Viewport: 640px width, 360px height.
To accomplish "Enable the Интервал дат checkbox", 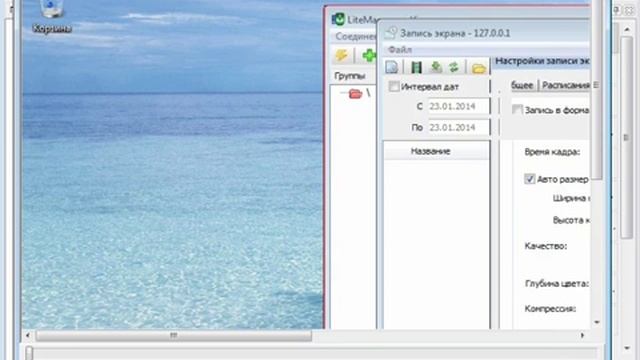I will (x=394, y=87).
